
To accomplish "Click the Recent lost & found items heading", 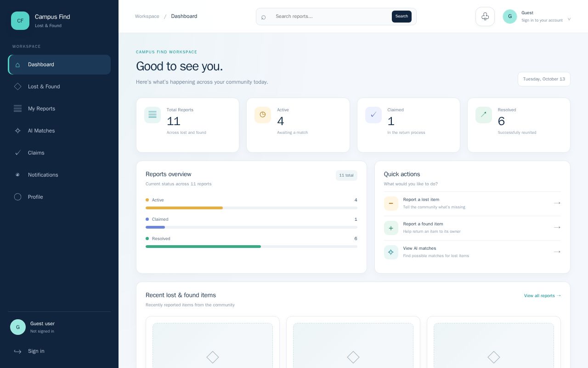I will pos(181,295).
